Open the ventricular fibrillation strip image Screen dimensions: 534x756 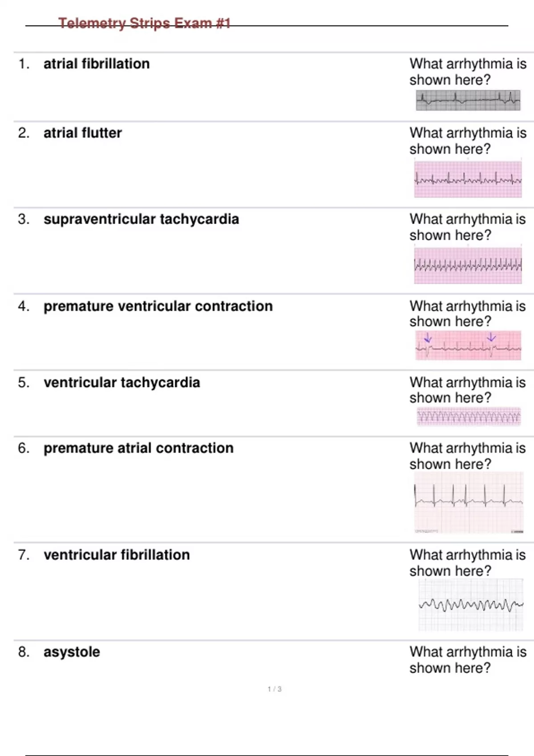(471, 605)
